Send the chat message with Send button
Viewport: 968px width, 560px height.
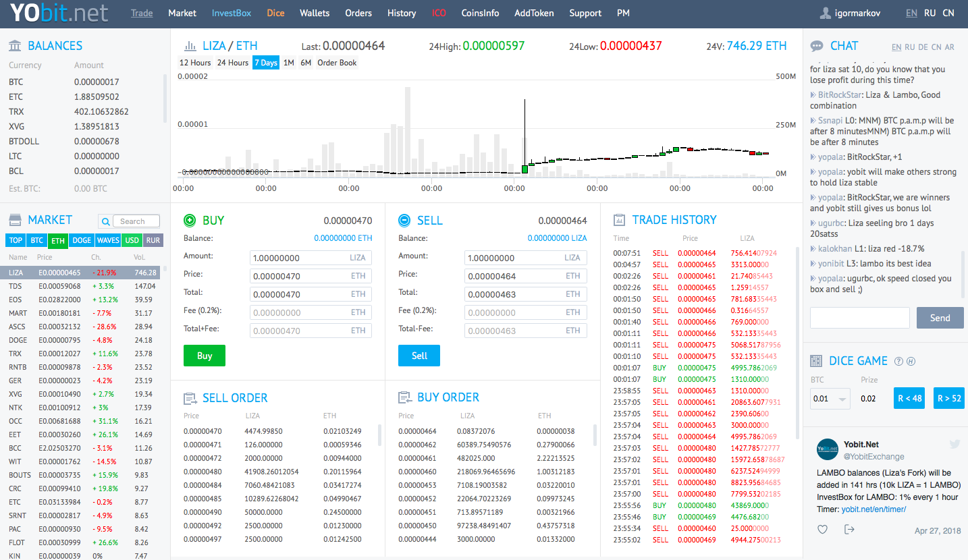(940, 318)
